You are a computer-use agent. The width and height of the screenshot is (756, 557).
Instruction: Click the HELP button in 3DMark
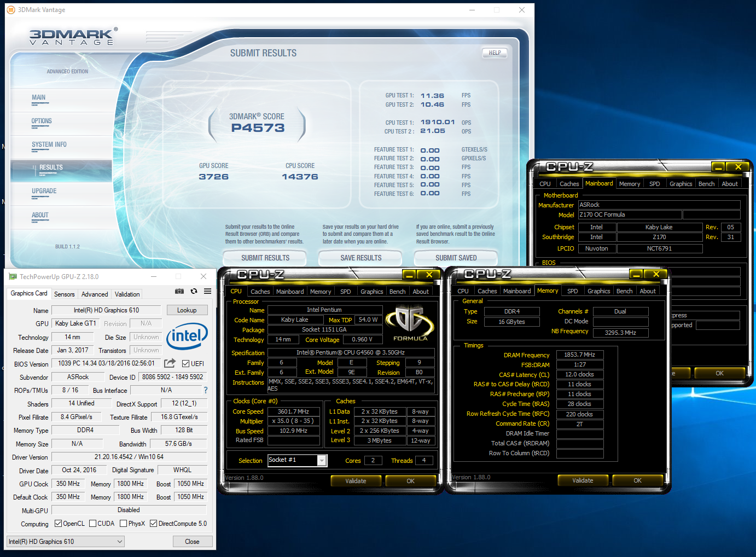pos(495,53)
